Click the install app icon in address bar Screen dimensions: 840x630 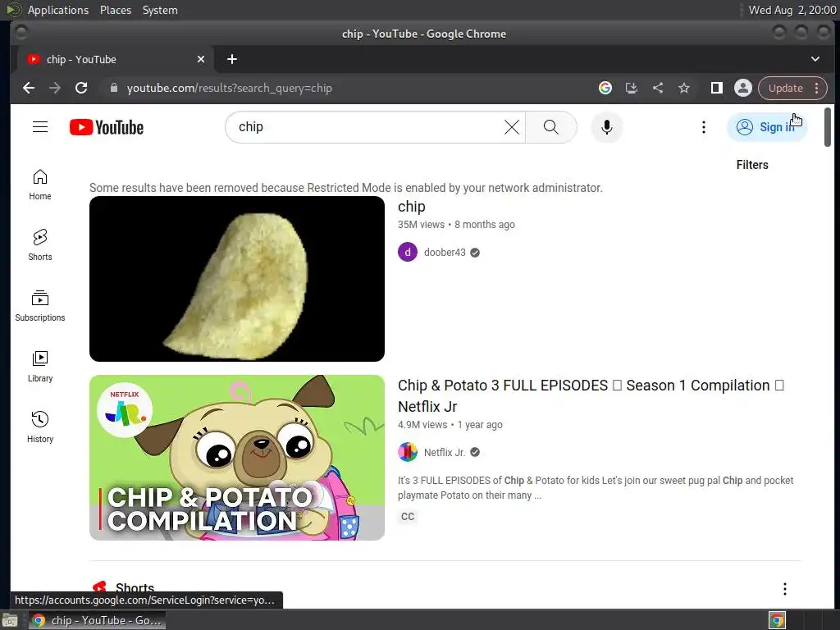coord(632,88)
